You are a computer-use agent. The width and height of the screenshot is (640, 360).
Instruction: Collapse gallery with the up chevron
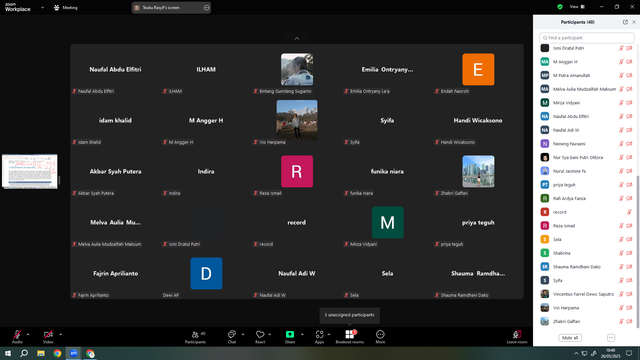coord(297,38)
